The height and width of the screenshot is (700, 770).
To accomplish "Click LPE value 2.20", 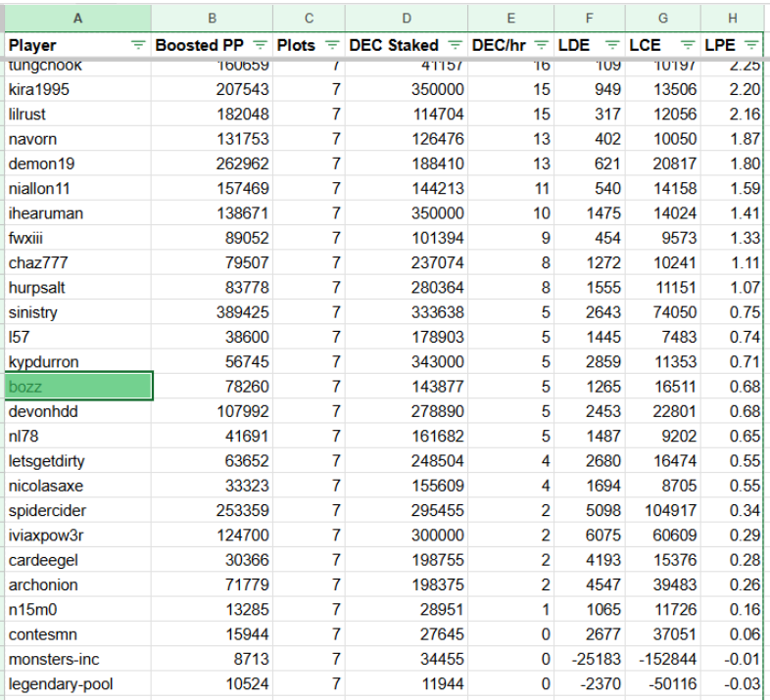I will click(745, 89).
